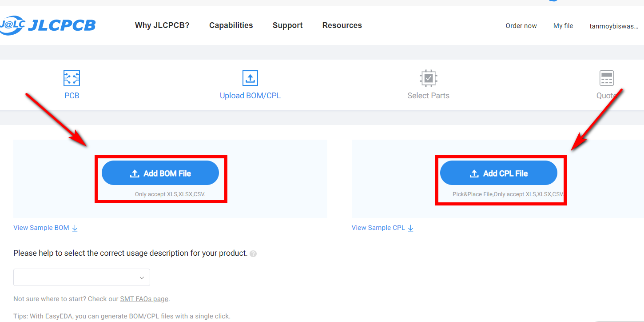Click the EasyEDA tips text
This screenshot has width=644, height=322.
(x=122, y=316)
